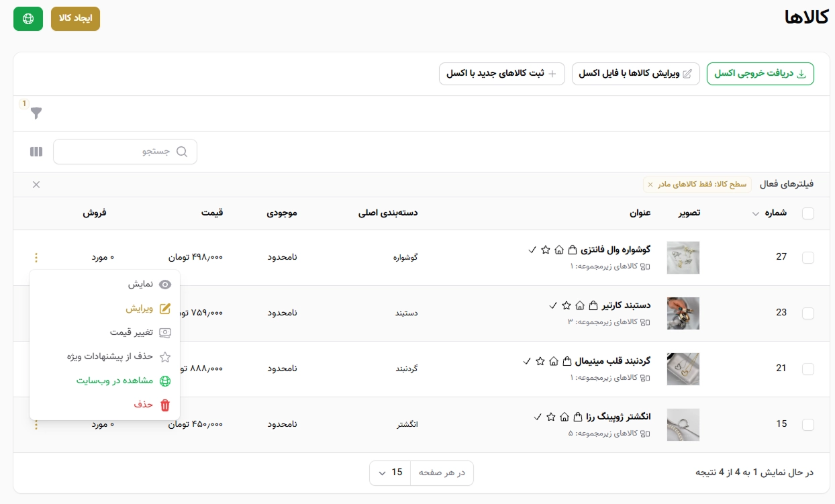Open the column visibility icon beside search

[36, 152]
